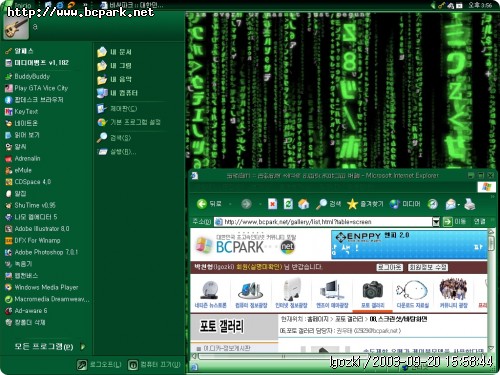This screenshot has width=500, height=375.
Task: Expand 모든 프로그램(P) All Programs arrow
Action: coord(83,347)
